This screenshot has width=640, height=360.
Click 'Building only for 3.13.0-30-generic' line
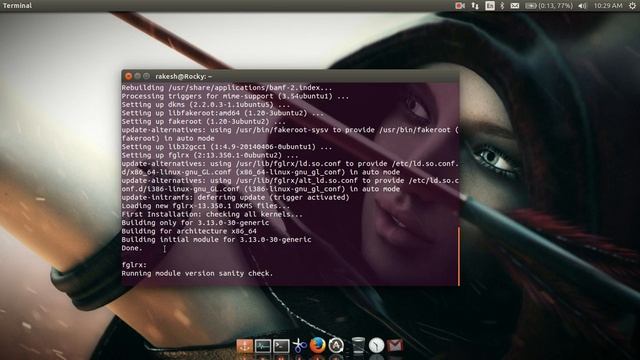pos(195,222)
